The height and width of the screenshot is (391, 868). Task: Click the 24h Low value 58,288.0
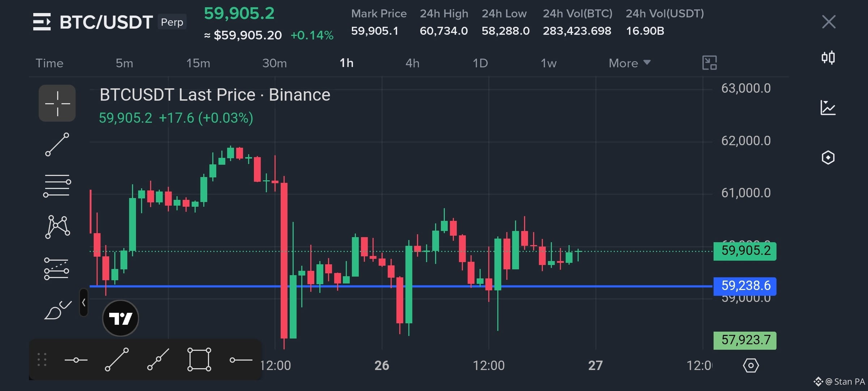[506, 31]
